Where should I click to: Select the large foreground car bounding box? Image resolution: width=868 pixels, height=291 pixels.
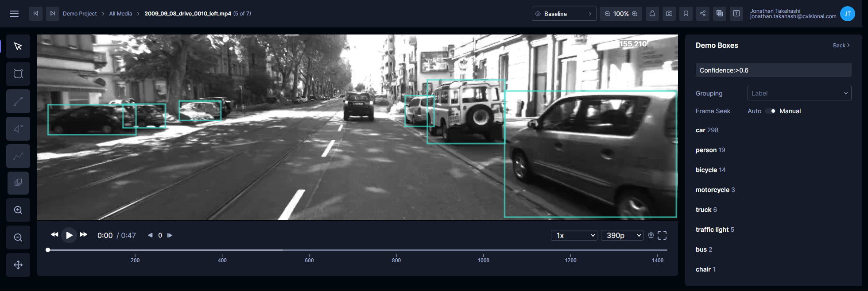coord(590,154)
